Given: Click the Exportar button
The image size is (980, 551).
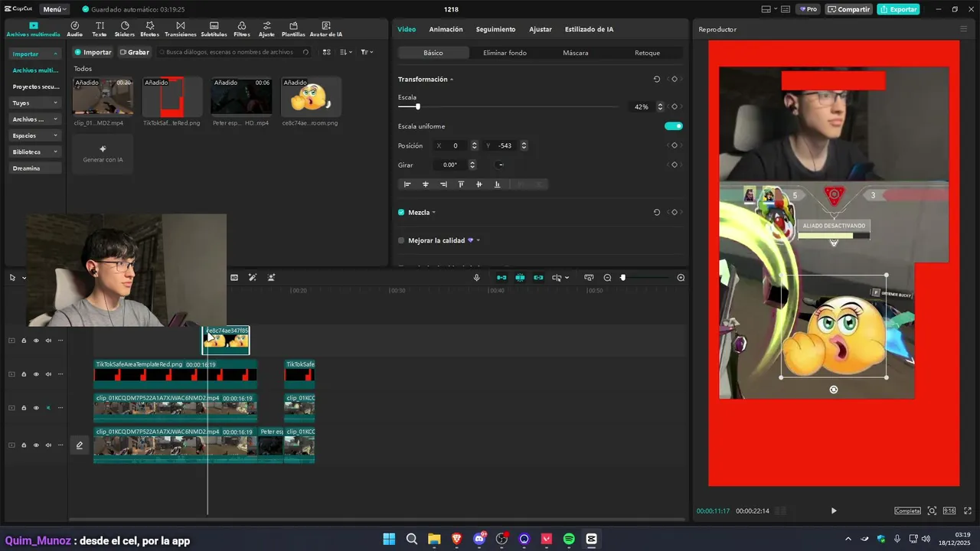Looking at the screenshot, I should click(898, 9).
